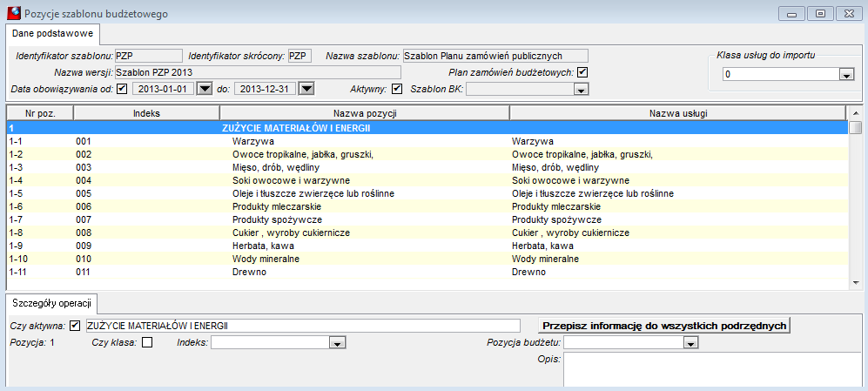Viewport: 868px width, 391px height.
Task: Click the table vertical scrollbar thumb
Action: (x=855, y=127)
